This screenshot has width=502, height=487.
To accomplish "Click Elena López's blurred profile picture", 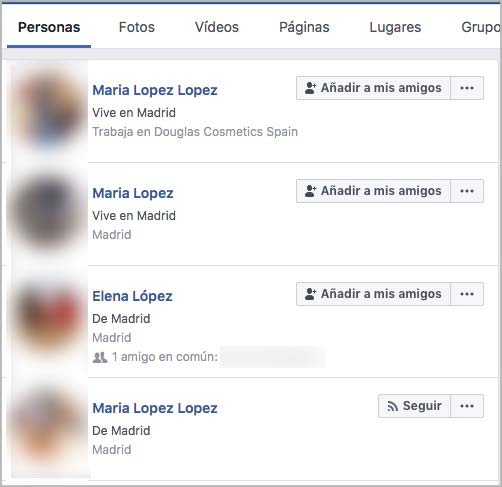I will point(49,317).
